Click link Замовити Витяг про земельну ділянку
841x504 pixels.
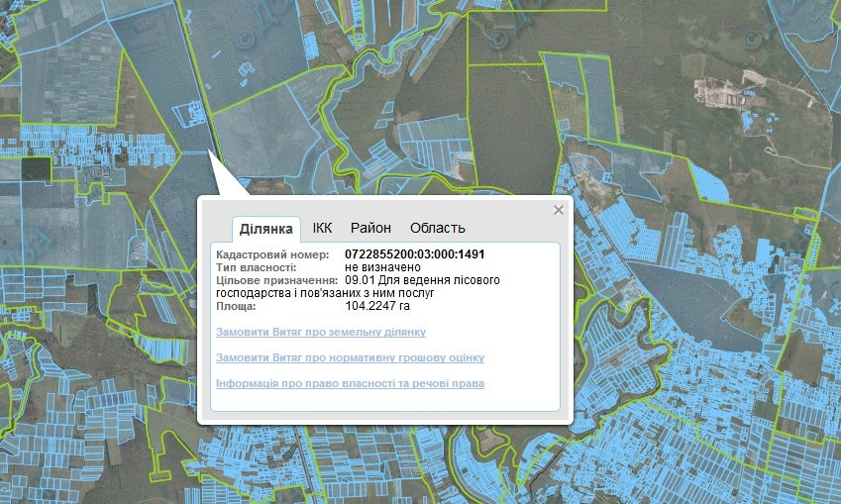coord(320,332)
